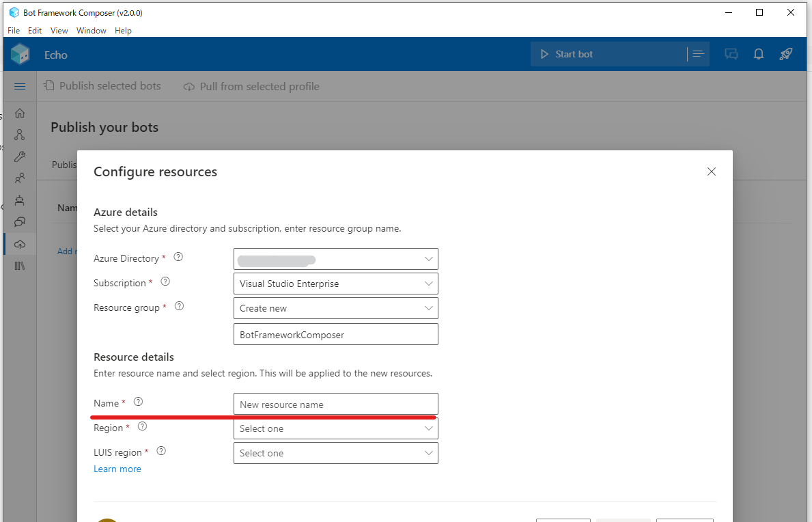The width and height of the screenshot is (812, 522).
Task: Open the web chat icon in header
Action: [731, 54]
